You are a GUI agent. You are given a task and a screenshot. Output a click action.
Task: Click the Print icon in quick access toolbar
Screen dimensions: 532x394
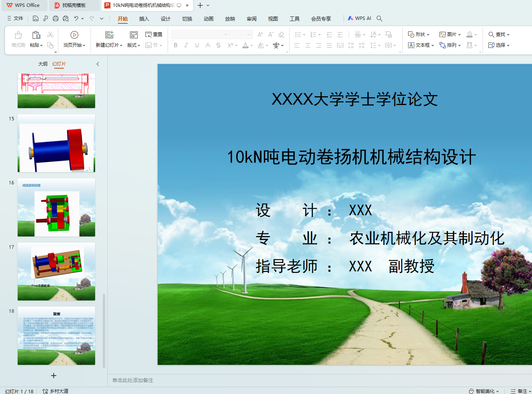point(56,18)
